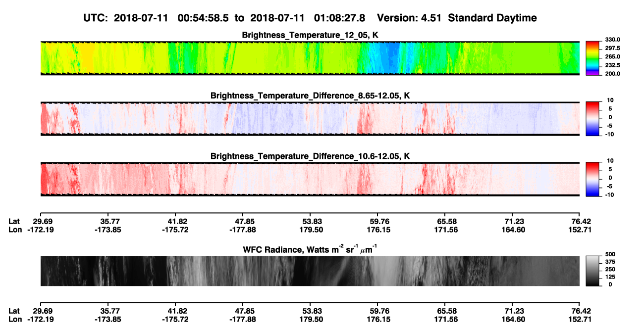The image size is (644, 330).
Task: Click the 200.0 colorbar tick label
Action: [613, 74]
